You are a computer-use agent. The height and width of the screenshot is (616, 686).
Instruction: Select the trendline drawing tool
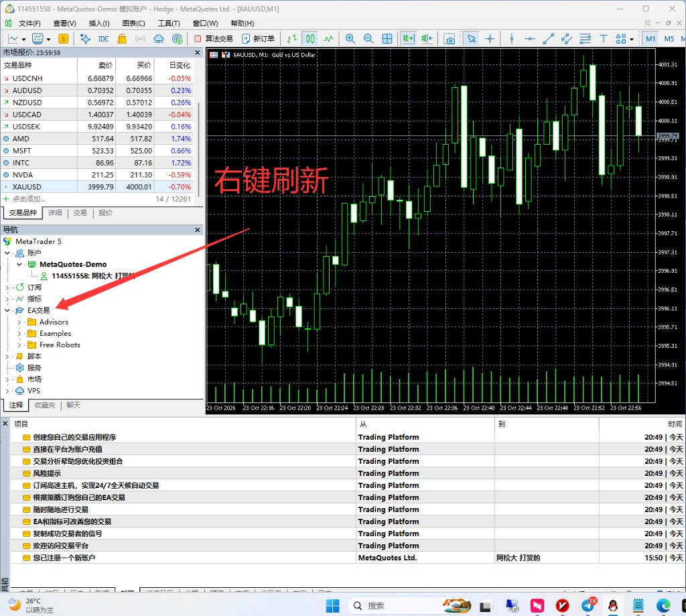tap(548, 39)
